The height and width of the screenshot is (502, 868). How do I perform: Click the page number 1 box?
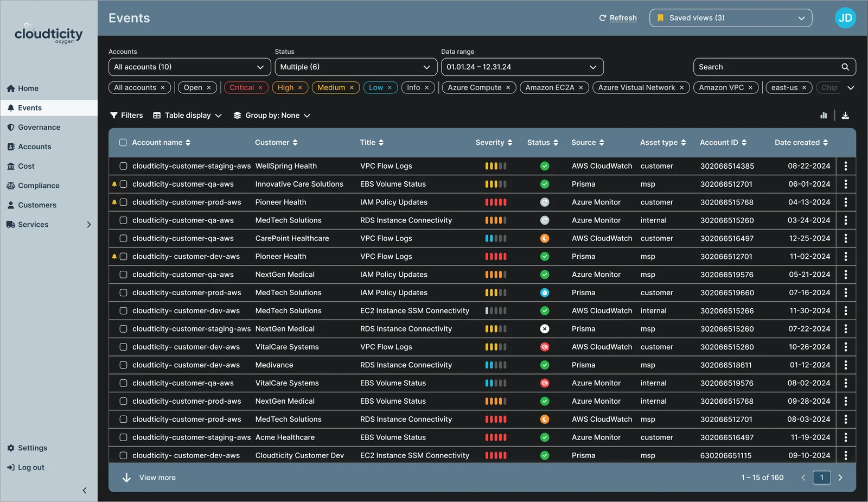click(822, 478)
